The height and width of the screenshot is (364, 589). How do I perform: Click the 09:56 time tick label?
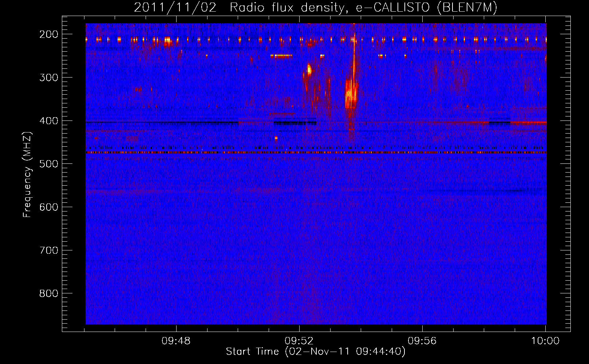(422, 341)
